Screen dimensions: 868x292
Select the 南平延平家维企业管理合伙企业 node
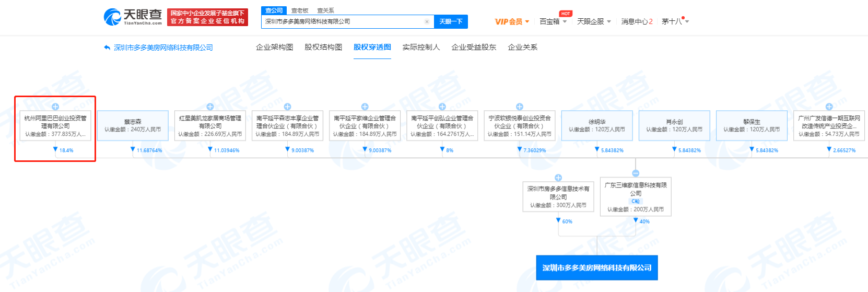(x=365, y=125)
